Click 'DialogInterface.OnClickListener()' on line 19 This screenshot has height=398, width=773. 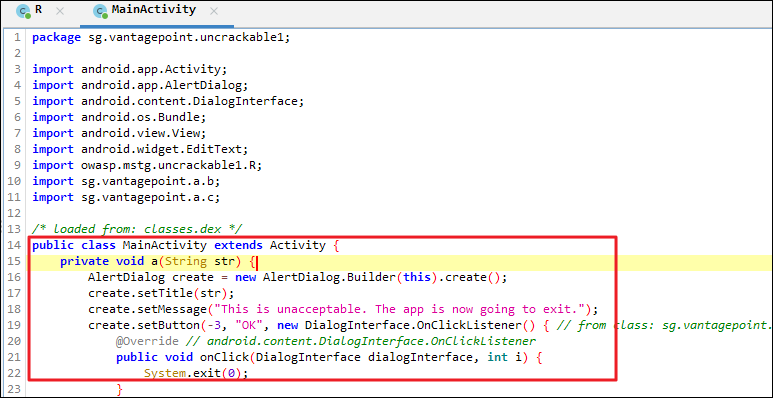pos(420,325)
